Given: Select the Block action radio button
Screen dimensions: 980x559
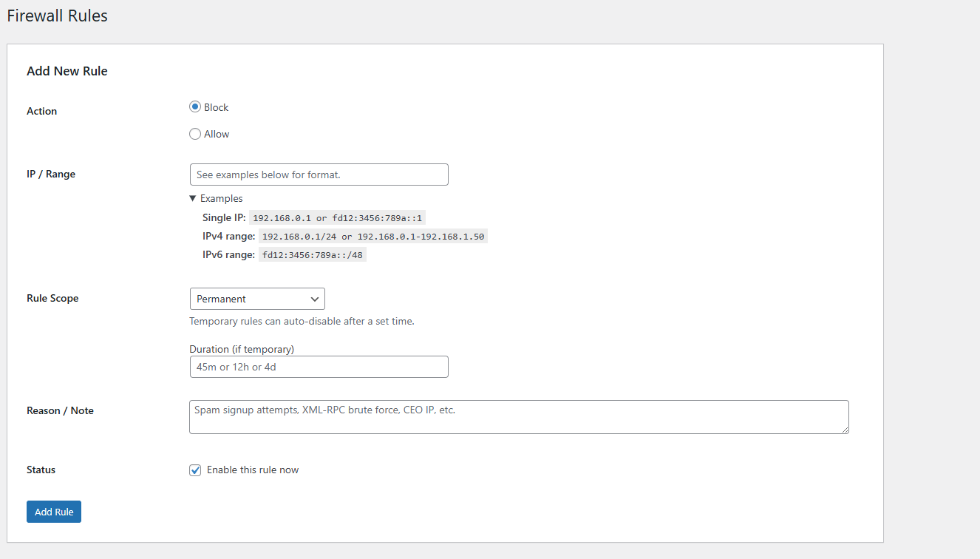Looking at the screenshot, I should pyautogui.click(x=195, y=106).
